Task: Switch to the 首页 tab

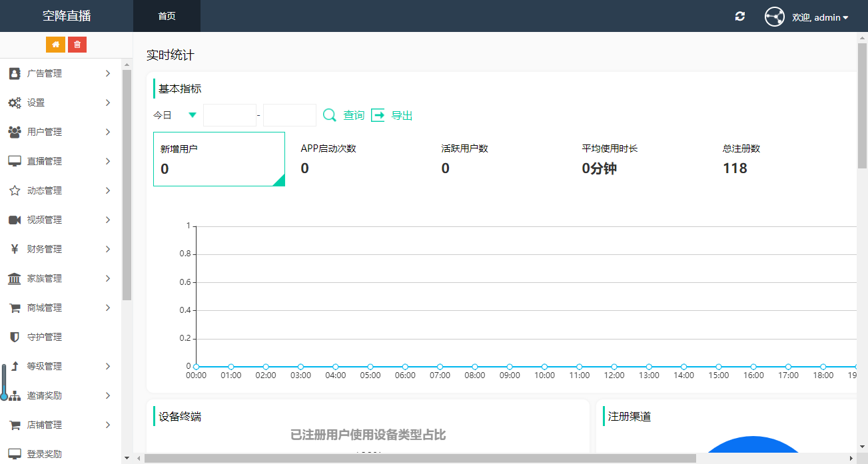Action: tap(167, 16)
